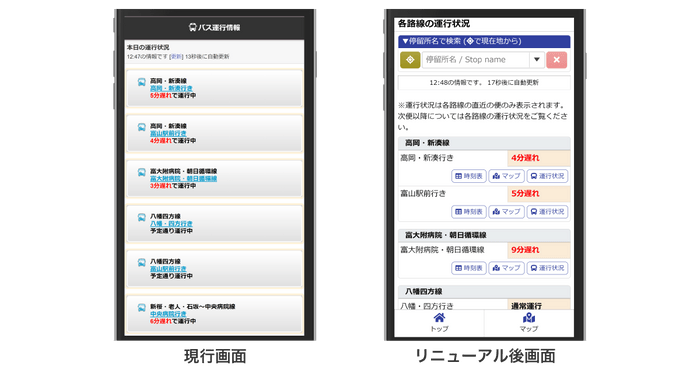Select the 富大附病院・朝日循環線 section header in renewed screen
700x368 pixels.
[484, 235]
